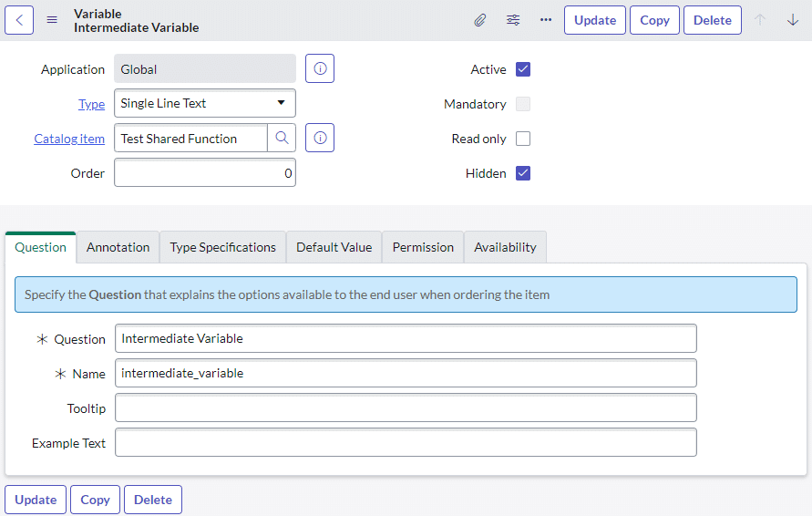Screen dimensions: 812x516
Task: Follow the Catalog item label link
Action: click(x=69, y=139)
